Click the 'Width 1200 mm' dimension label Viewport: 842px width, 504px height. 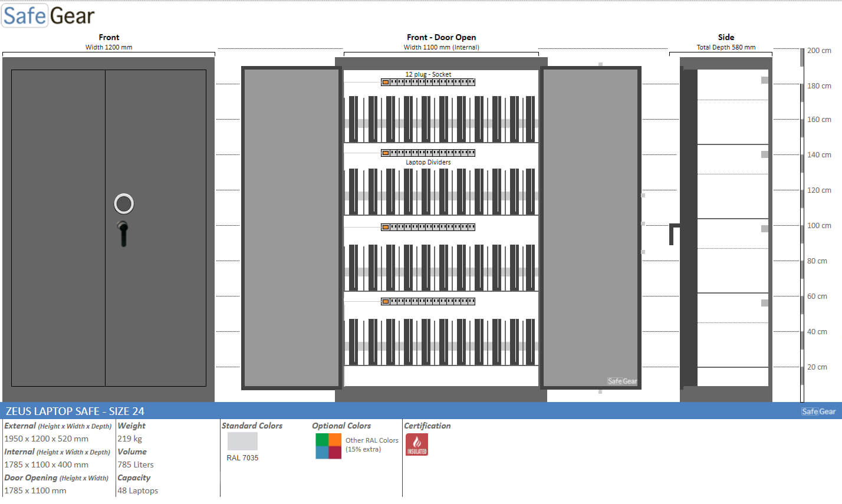click(109, 47)
